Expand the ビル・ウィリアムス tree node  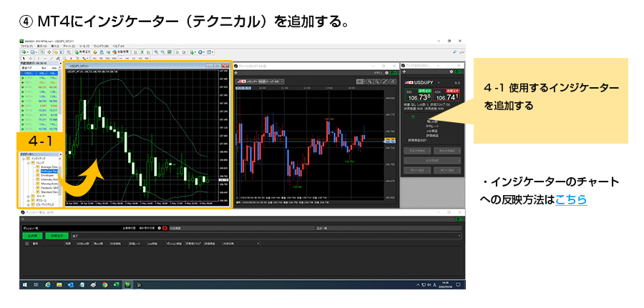click(x=29, y=204)
